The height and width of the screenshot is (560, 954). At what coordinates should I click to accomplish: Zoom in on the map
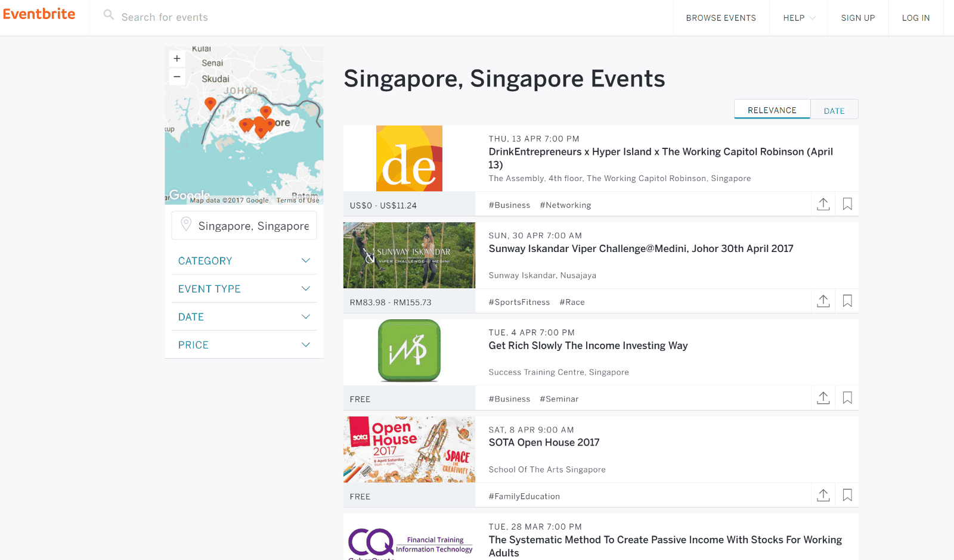[177, 58]
